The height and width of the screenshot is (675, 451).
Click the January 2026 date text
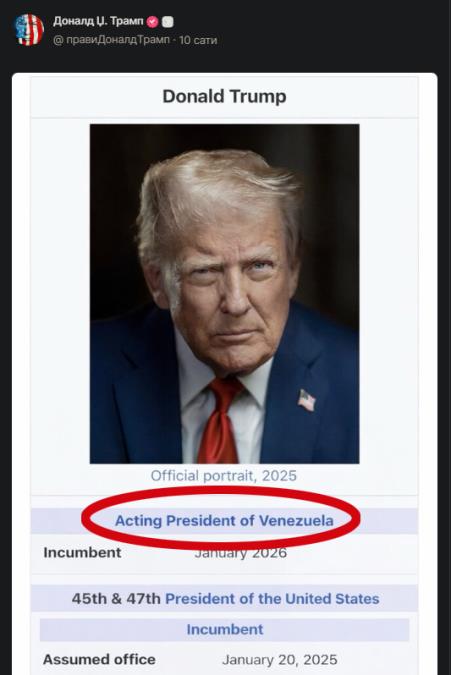coord(241,553)
